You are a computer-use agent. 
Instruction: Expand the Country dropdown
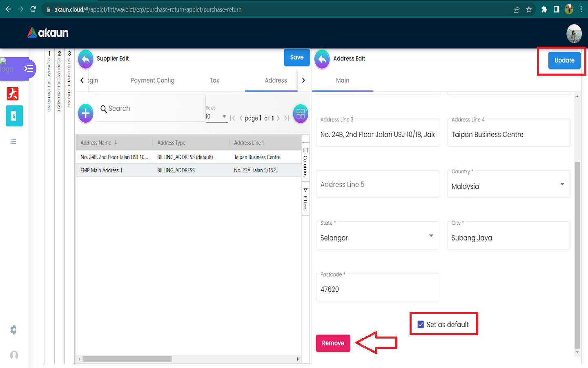pyautogui.click(x=562, y=184)
